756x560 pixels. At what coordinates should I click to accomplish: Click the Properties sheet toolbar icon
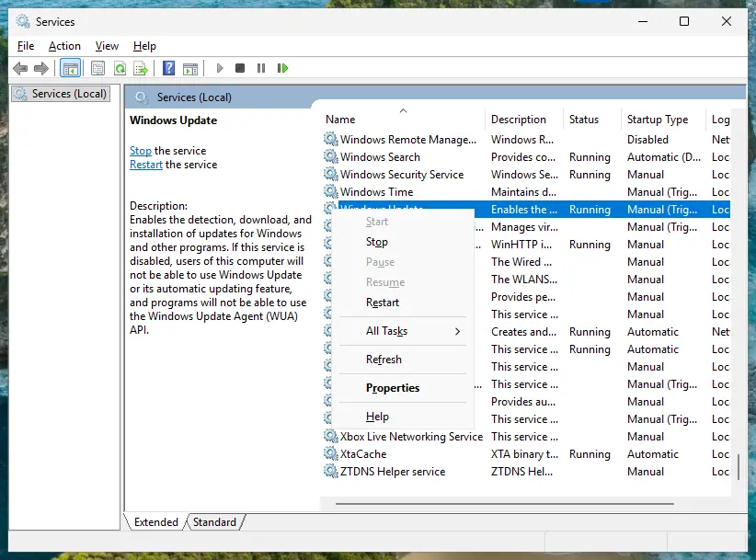(97, 68)
